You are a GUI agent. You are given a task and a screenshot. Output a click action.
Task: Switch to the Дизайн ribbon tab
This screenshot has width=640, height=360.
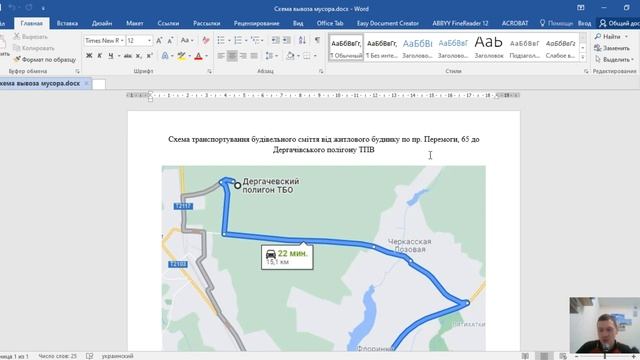(102, 23)
